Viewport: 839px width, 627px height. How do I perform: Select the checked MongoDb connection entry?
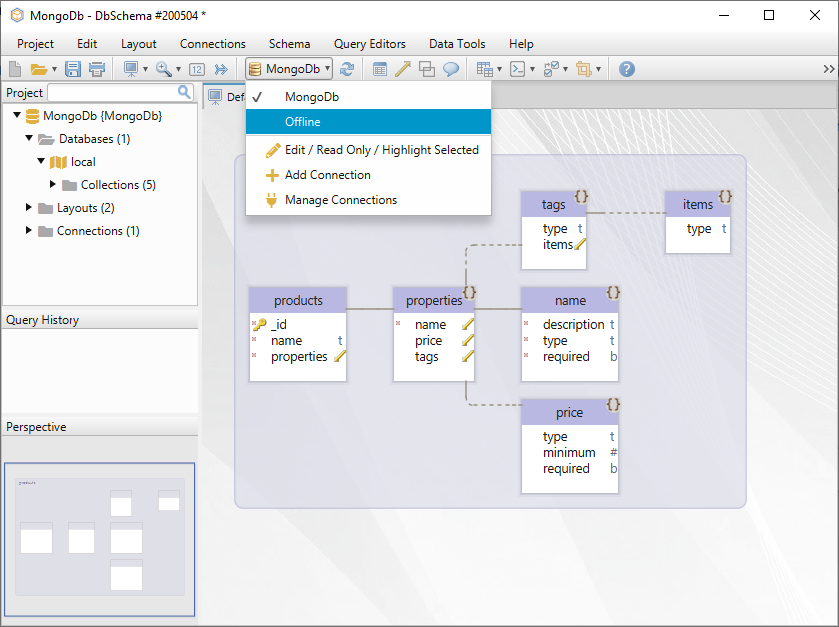pos(312,97)
